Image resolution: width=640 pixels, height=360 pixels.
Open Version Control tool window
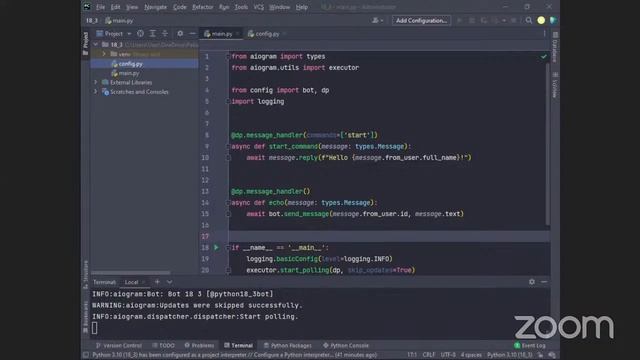tap(119, 345)
